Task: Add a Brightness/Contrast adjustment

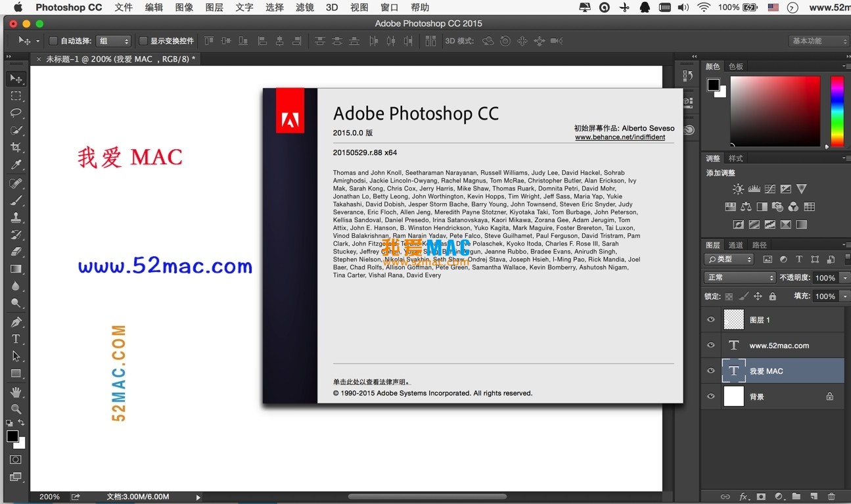Action: pyautogui.click(x=738, y=189)
